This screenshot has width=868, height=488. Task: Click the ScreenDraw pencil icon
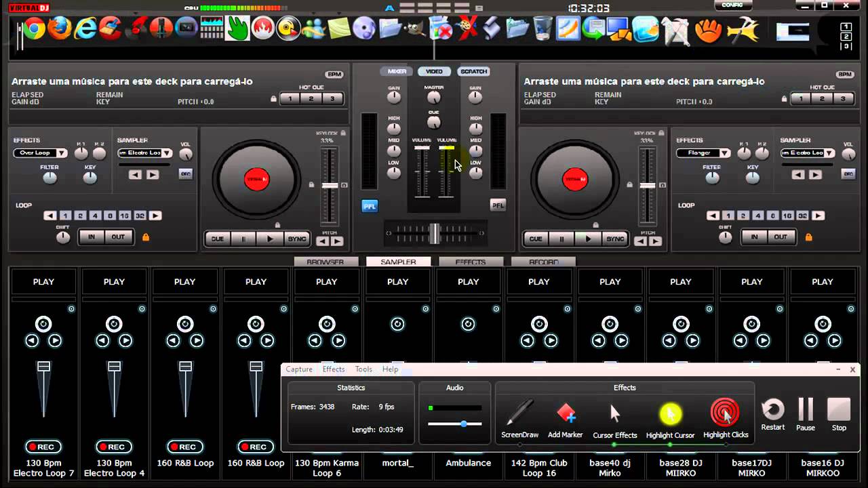click(x=519, y=413)
